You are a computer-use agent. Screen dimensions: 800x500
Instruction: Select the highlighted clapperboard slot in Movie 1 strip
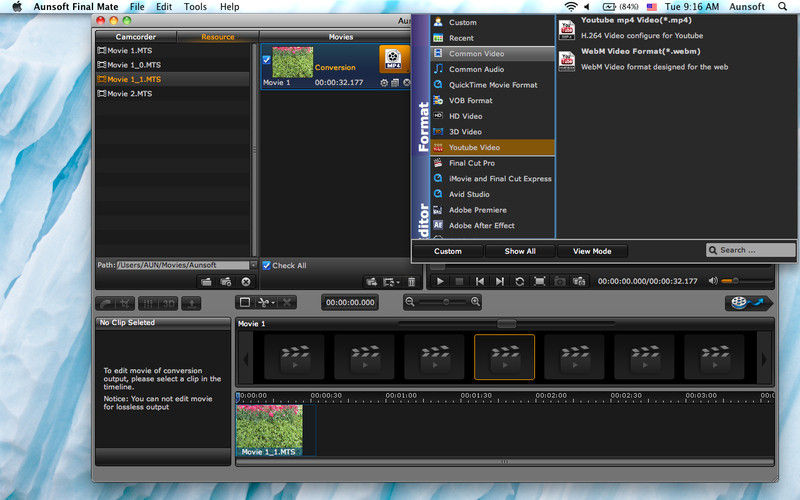pos(504,357)
